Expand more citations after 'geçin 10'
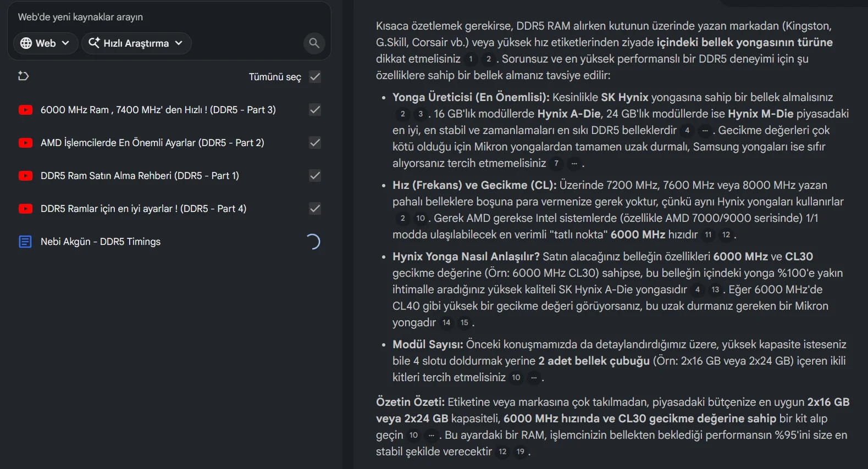 coord(432,436)
